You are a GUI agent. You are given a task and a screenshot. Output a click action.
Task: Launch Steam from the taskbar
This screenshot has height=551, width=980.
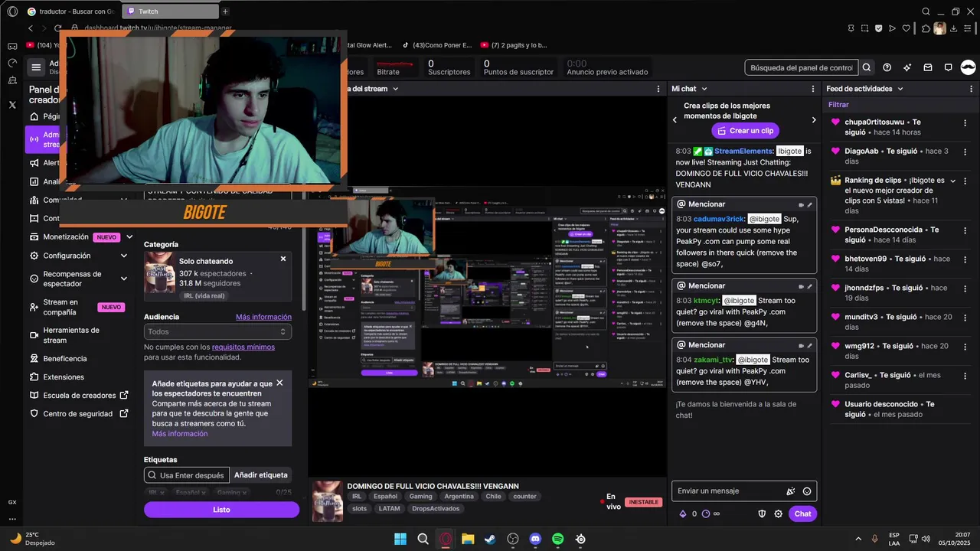click(490, 539)
